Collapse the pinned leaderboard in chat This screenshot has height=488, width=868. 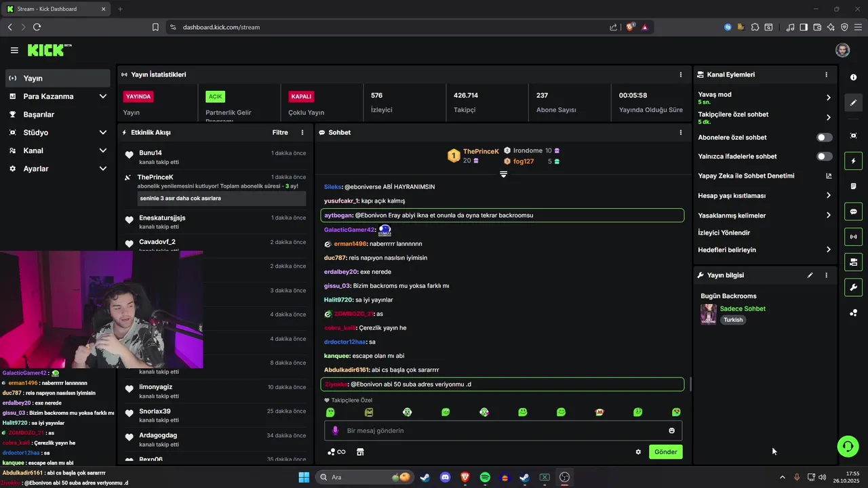[503, 175]
